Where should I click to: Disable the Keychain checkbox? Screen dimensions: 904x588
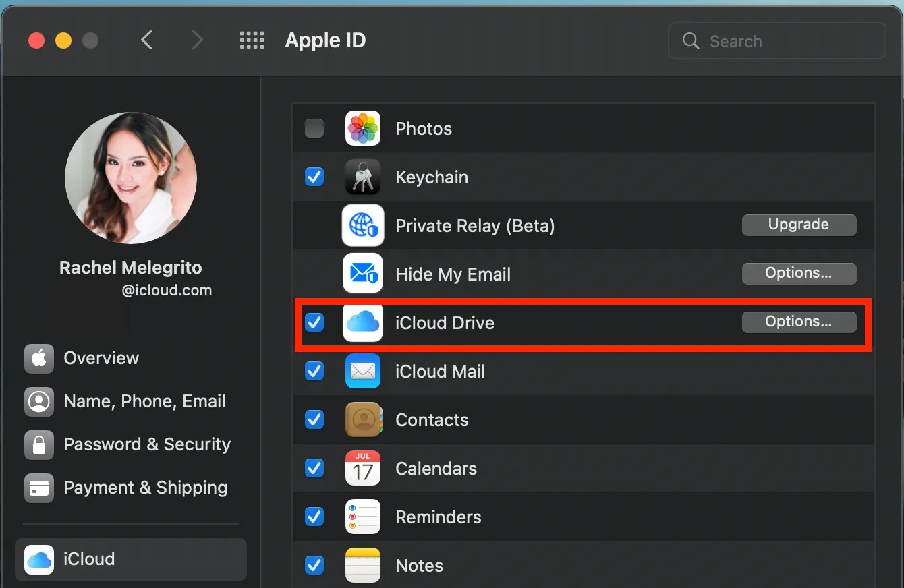tap(314, 177)
